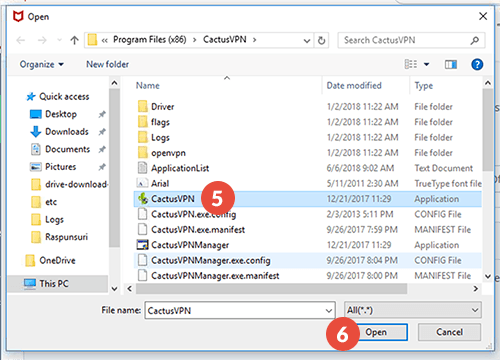The image size is (500, 360).
Task: Refresh the CactusVPN folder view
Action: (321, 41)
